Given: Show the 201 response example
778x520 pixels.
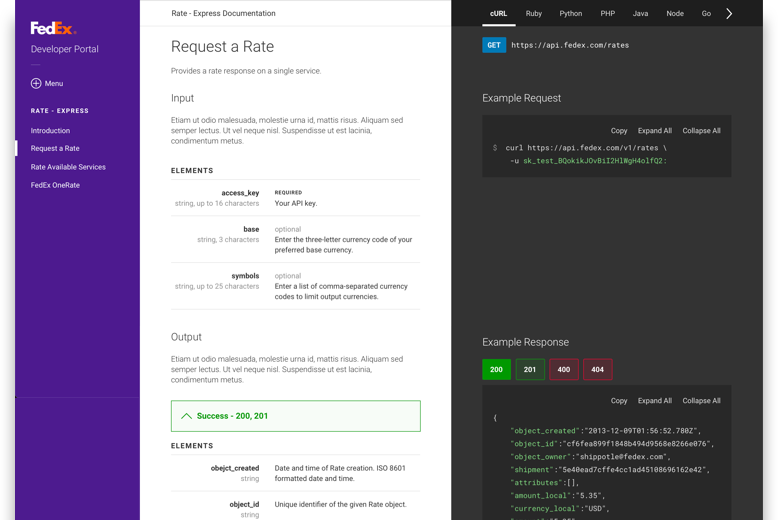Looking at the screenshot, I should coord(530,370).
